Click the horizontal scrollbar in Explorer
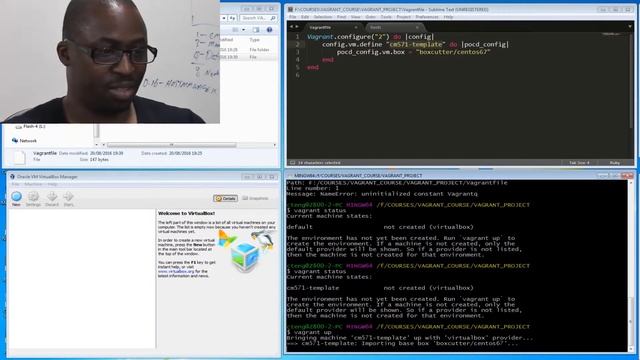The width and height of the screenshot is (640, 360). click(x=172, y=145)
